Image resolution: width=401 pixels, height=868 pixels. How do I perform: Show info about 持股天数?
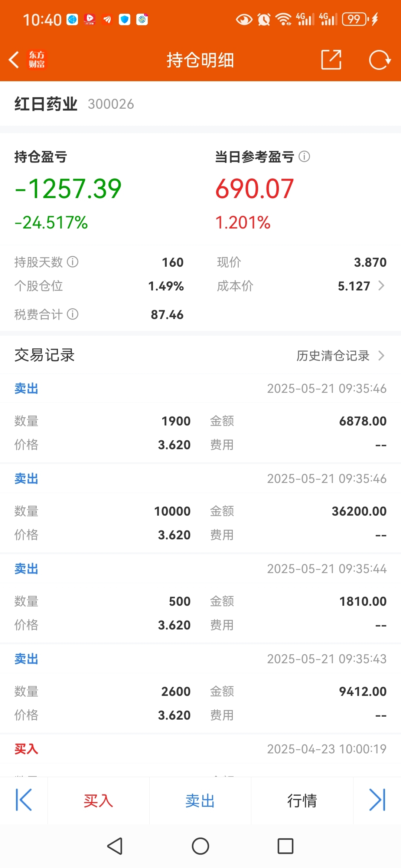point(72,262)
